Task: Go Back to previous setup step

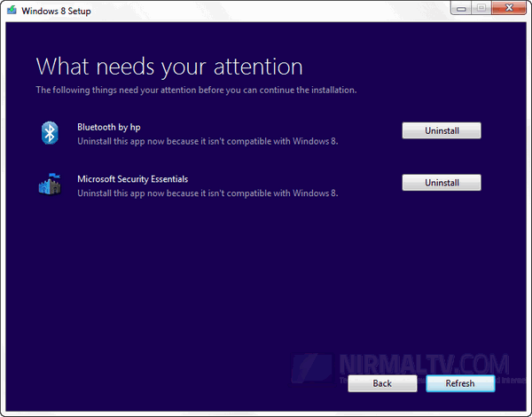Action: pyautogui.click(x=382, y=383)
